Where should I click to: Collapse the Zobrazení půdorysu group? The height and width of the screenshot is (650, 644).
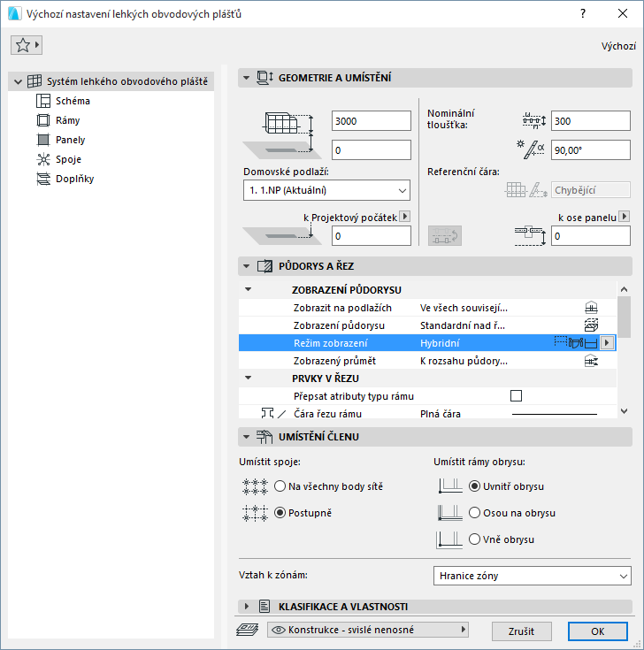coord(249,289)
